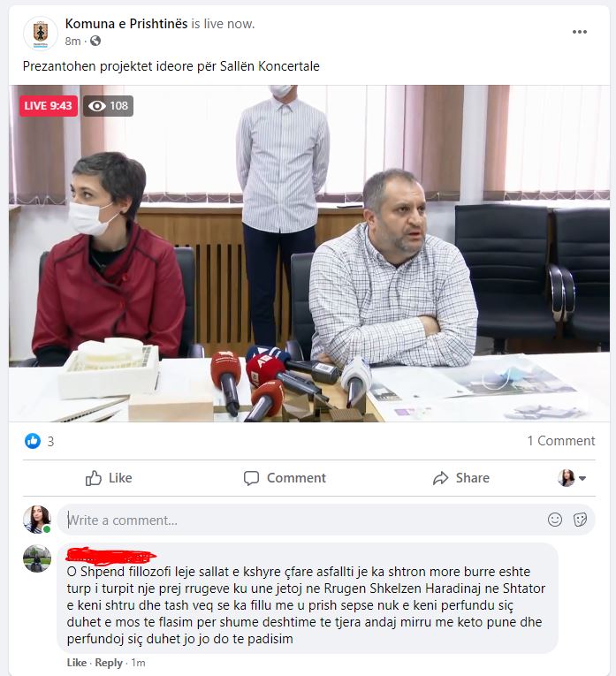Click the globe public-audience icon
The height and width of the screenshot is (676, 616).
(x=95, y=41)
